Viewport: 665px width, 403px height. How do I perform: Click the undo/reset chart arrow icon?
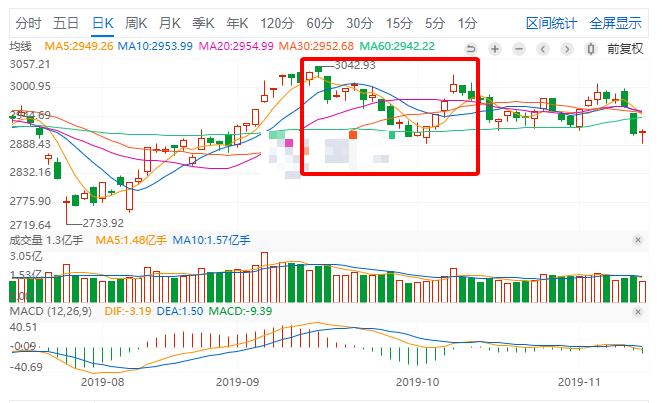(471, 49)
